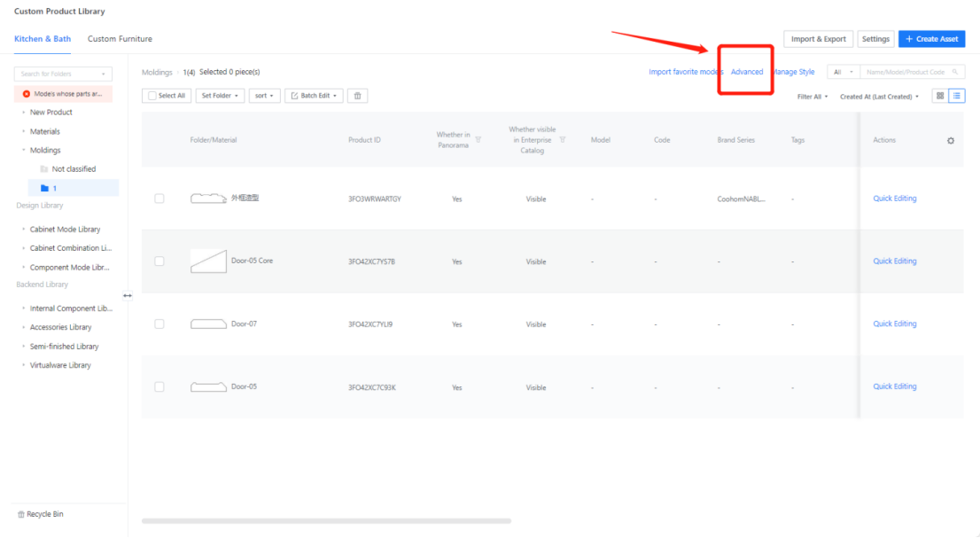Open Created At (Last Created) sort dropdown
The image size is (980, 538).
[x=879, y=97]
